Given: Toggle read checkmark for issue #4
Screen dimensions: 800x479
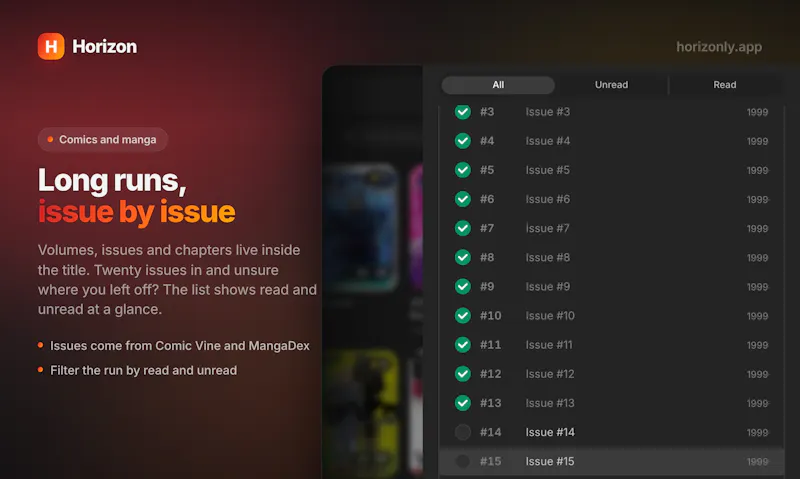Looking at the screenshot, I should [x=463, y=141].
